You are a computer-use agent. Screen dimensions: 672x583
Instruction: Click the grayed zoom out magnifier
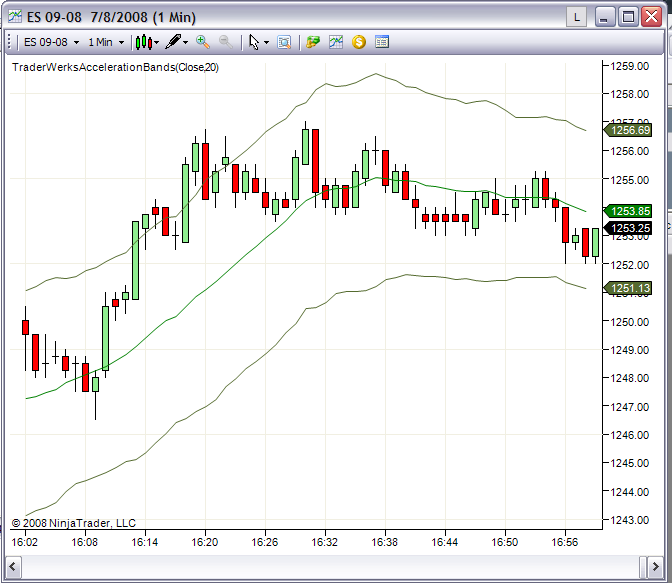tap(226, 42)
